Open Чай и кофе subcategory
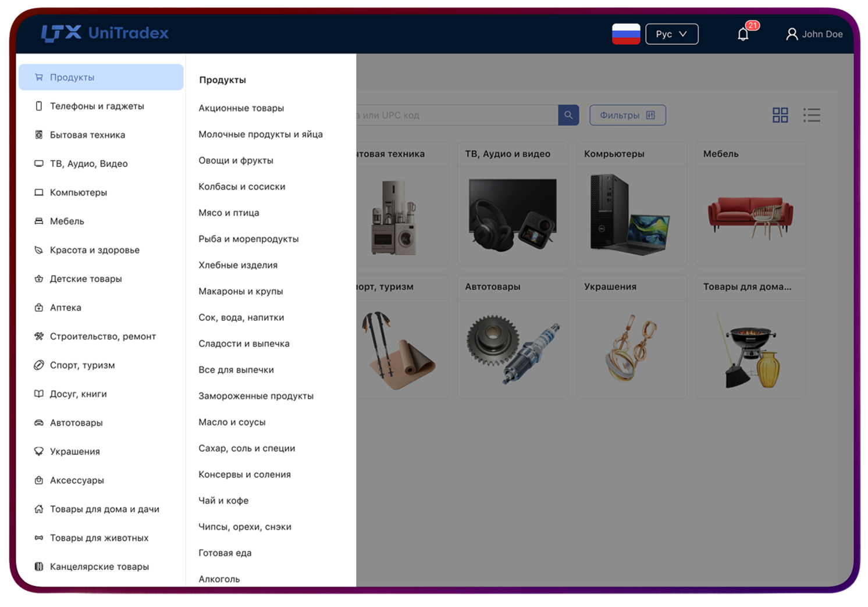Screen dimensions: 868x607 coord(223,501)
